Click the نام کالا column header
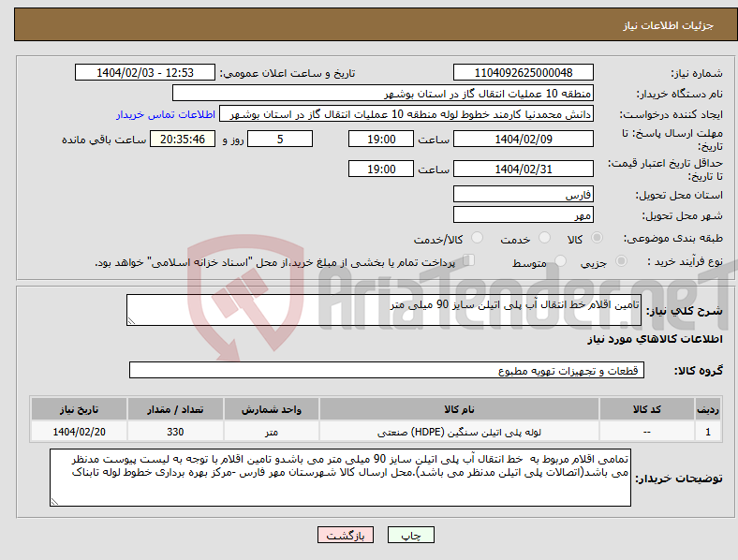 [459, 409]
